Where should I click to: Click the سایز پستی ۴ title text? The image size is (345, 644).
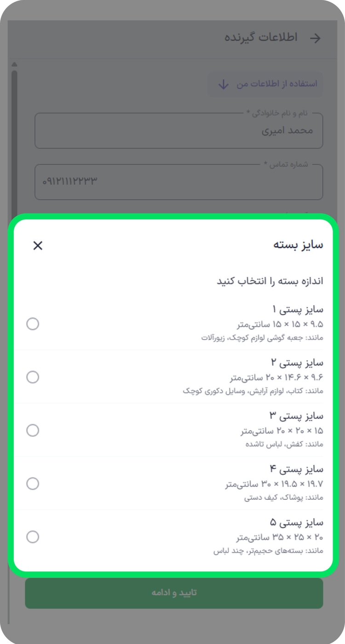pyautogui.click(x=296, y=469)
